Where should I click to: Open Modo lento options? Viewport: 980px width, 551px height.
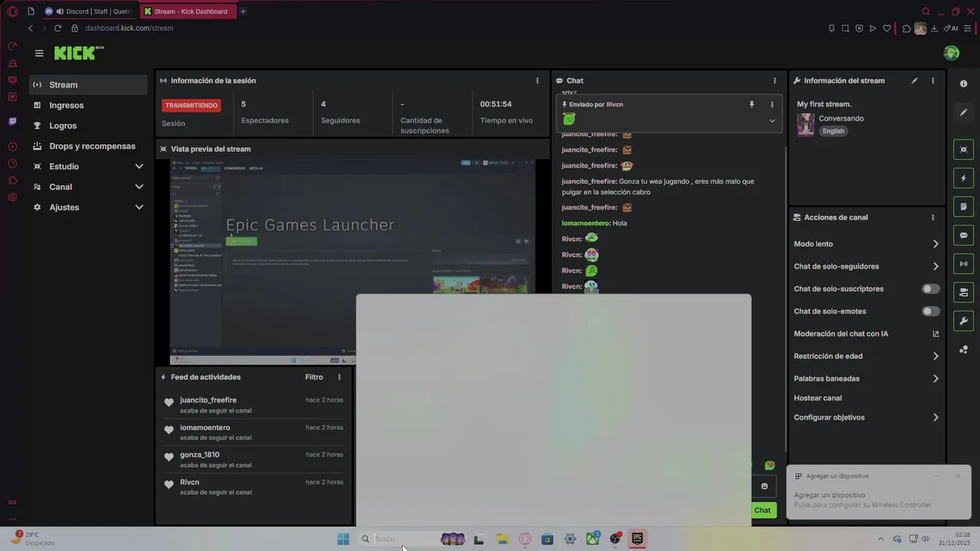pyautogui.click(x=867, y=244)
